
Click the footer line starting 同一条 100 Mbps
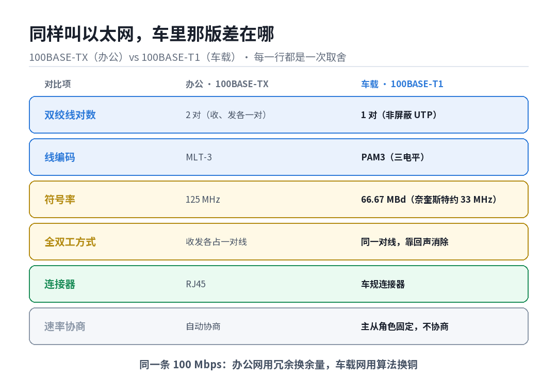pos(278,365)
